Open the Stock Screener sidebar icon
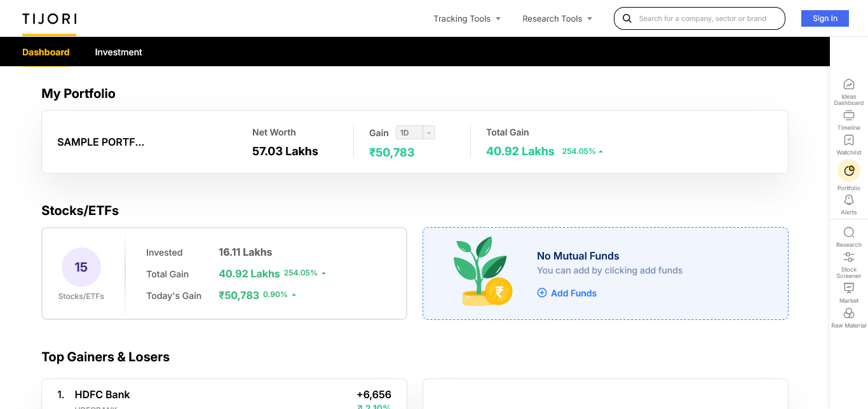Image resolution: width=868 pixels, height=409 pixels. coord(849,258)
